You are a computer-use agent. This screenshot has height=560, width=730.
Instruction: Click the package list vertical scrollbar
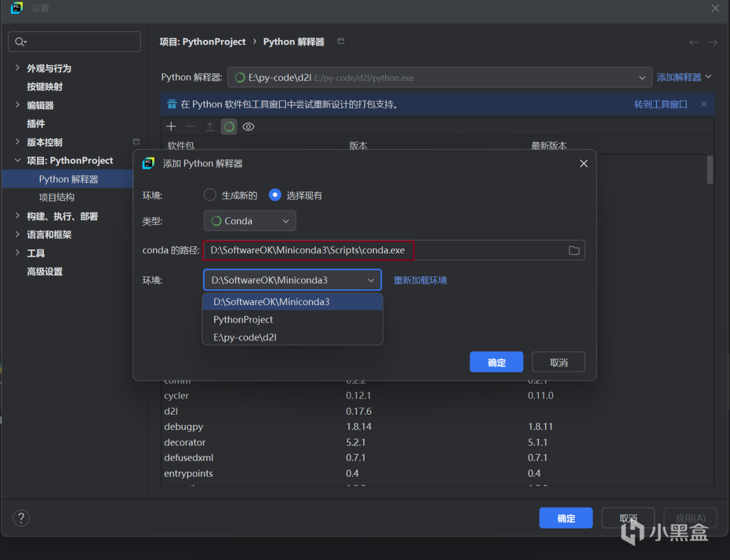(x=710, y=170)
